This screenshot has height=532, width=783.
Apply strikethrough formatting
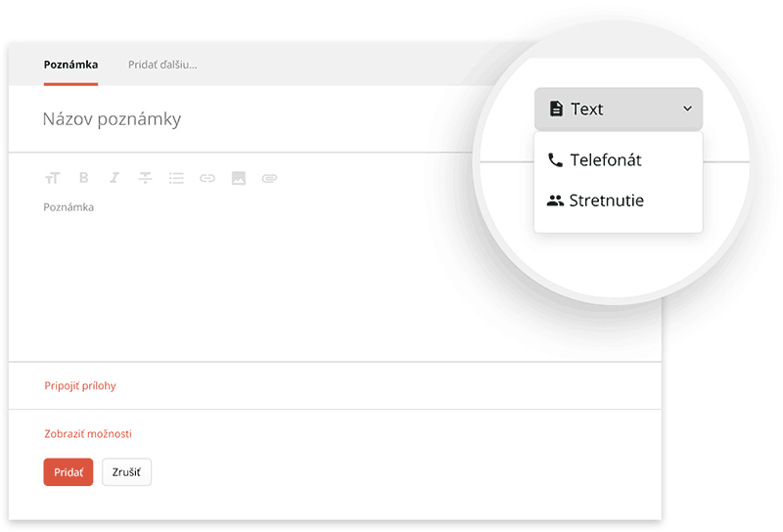click(x=145, y=178)
